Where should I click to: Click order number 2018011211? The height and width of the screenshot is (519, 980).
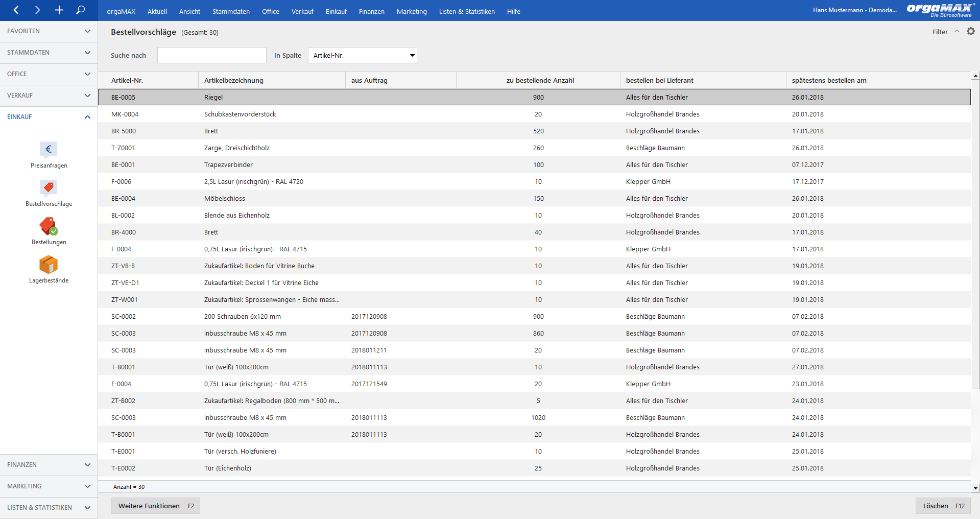click(x=369, y=350)
